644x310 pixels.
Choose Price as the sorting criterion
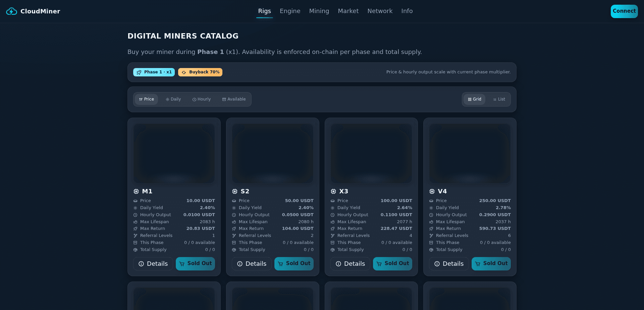[x=146, y=99]
